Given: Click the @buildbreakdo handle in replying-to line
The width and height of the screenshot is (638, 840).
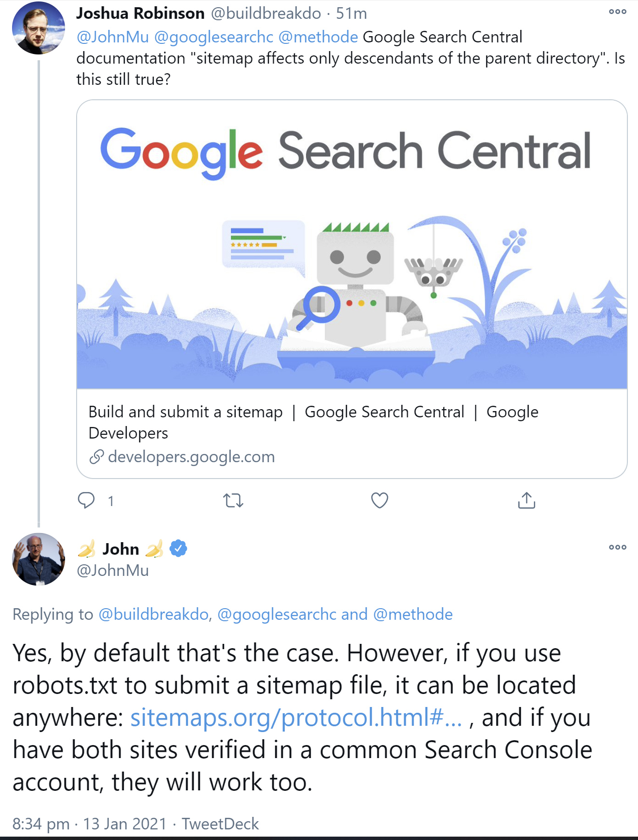Looking at the screenshot, I should [x=152, y=614].
